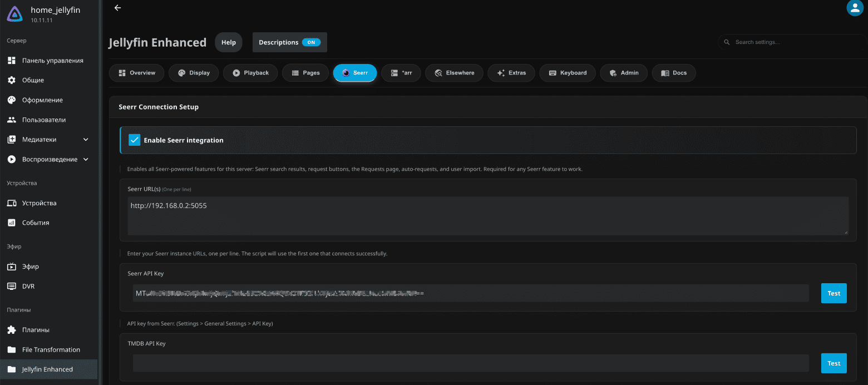Click the empty TMDB API Key field
The height and width of the screenshot is (385, 868).
click(471, 363)
